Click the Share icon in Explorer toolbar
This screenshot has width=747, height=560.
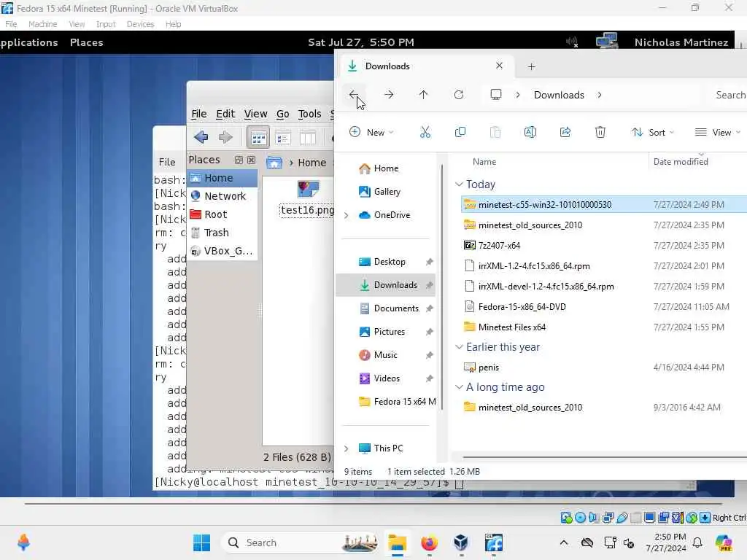click(x=565, y=132)
